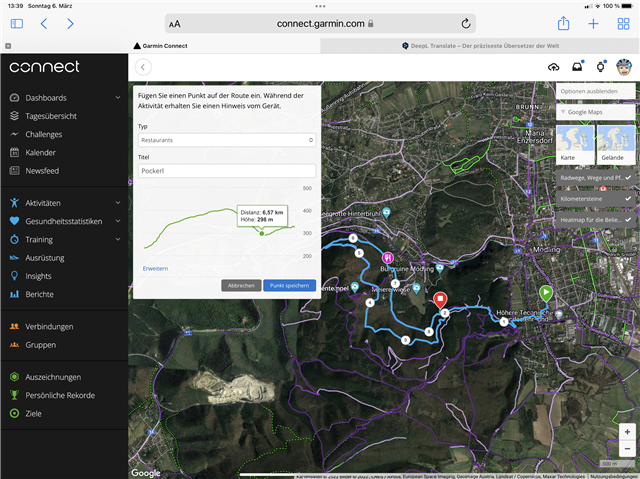
Task: Click the Titel field containing Pockerl
Action: [227, 171]
